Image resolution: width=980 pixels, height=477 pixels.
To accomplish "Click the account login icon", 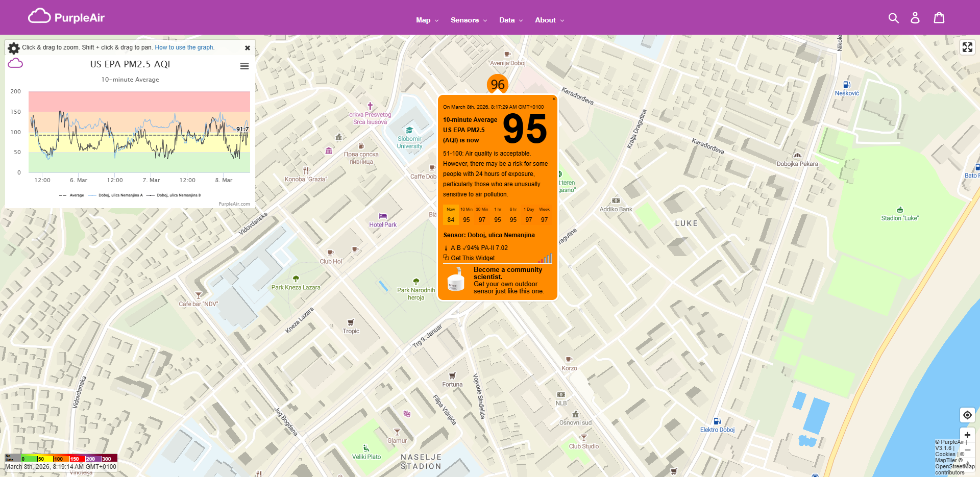I will tap(915, 17).
